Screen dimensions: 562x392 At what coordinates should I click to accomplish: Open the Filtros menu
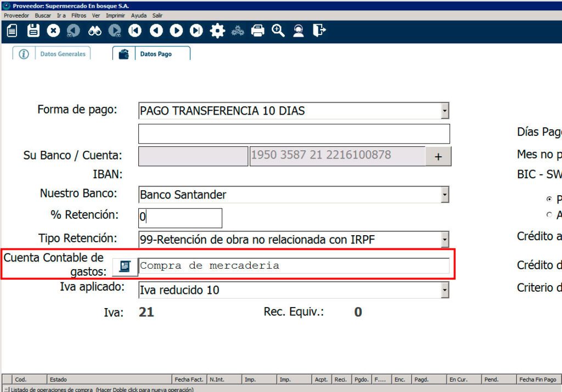(78, 16)
